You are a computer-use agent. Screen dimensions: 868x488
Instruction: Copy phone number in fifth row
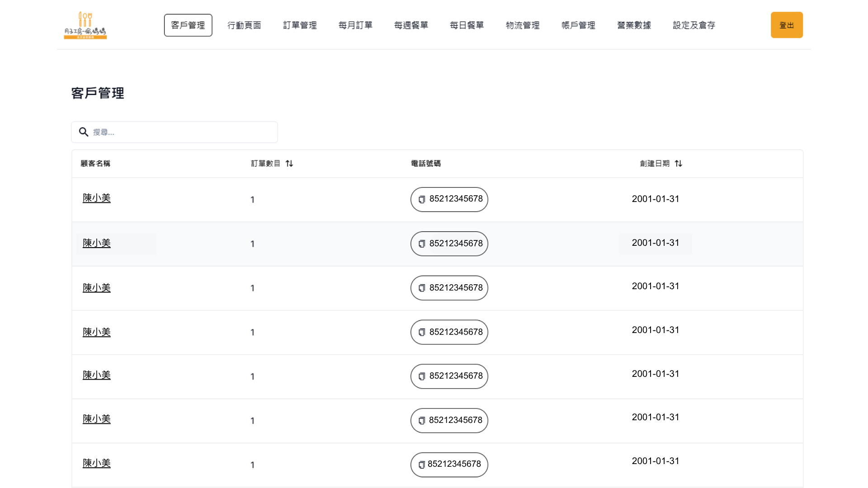click(422, 376)
